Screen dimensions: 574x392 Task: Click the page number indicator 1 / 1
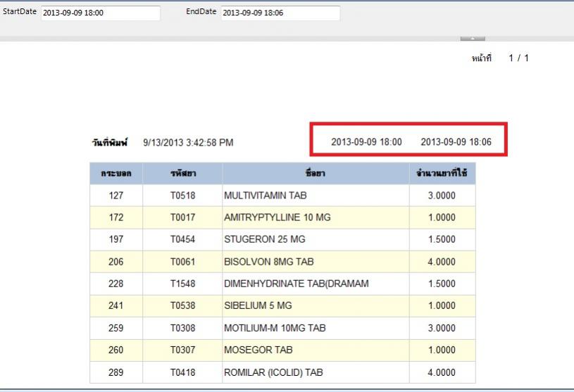[518, 58]
